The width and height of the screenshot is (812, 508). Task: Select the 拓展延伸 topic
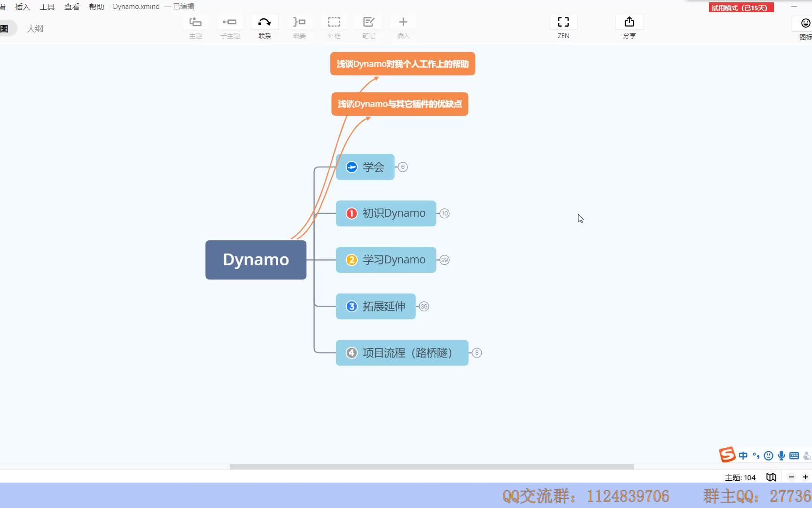pos(375,307)
